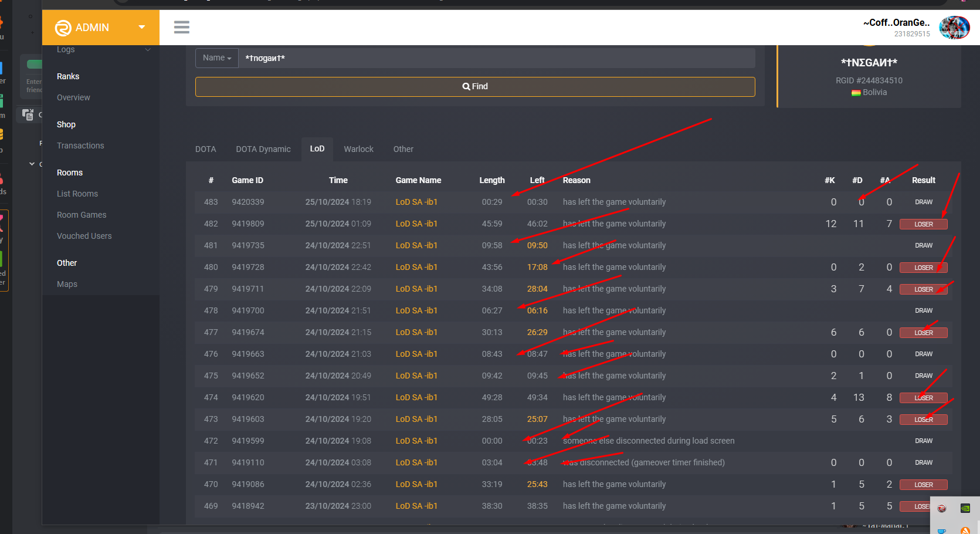Select the LoD tab
Screen dimensions: 980x534
[317, 149]
